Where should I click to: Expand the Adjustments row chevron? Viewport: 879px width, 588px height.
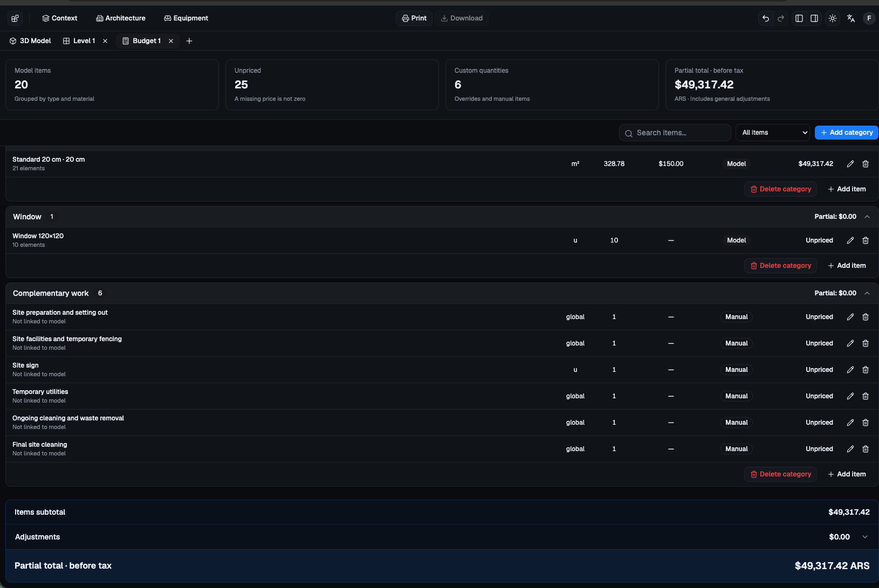coord(865,537)
